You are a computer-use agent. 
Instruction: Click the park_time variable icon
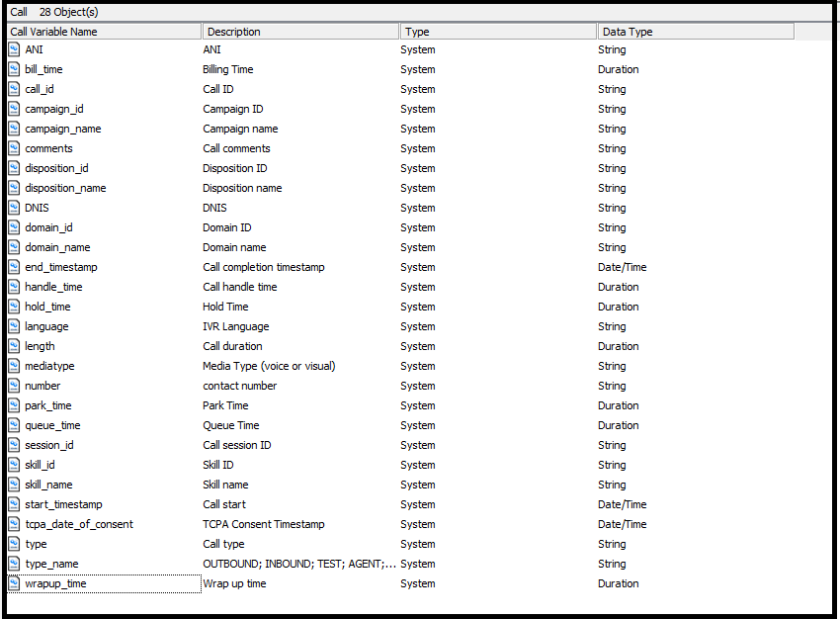(14, 405)
